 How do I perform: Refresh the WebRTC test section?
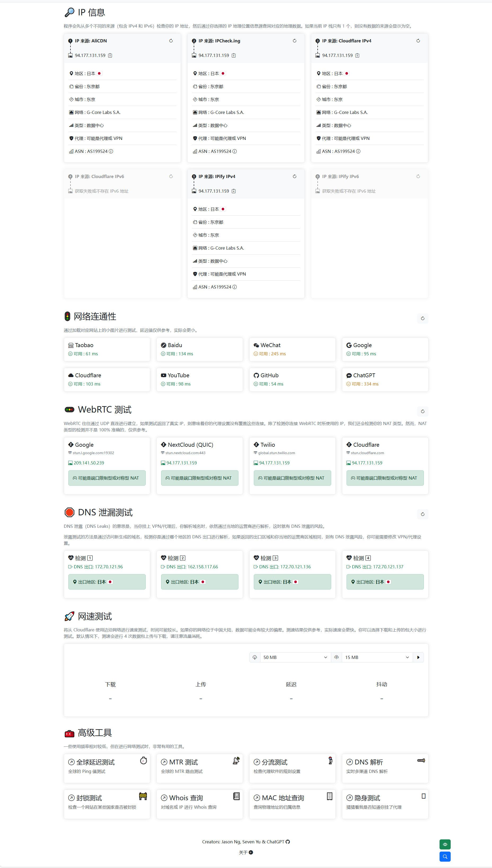pos(422,411)
